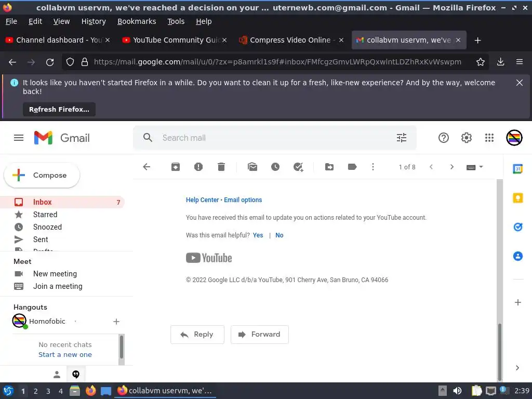Get add-ons plus icon in side panel
The image size is (532, 399).
point(518,302)
